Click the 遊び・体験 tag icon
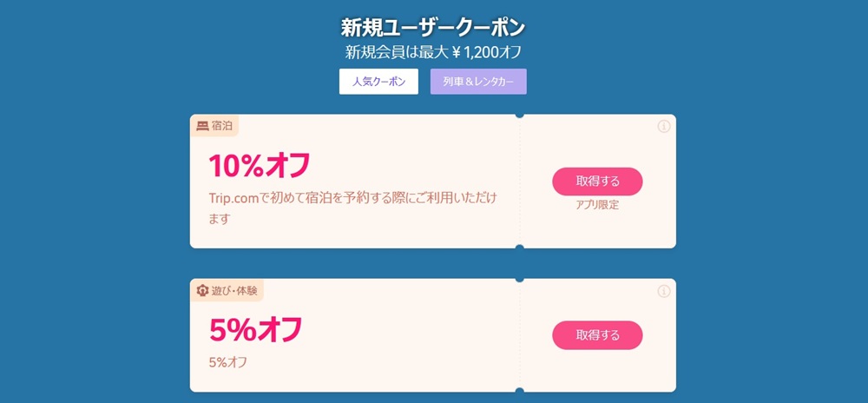This screenshot has height=403, width=868. point(202,290)
